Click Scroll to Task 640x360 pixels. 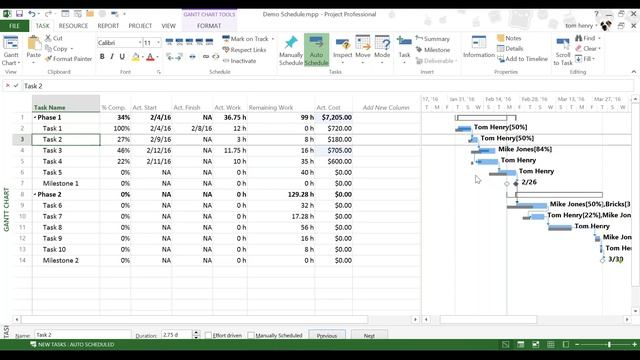563,51
